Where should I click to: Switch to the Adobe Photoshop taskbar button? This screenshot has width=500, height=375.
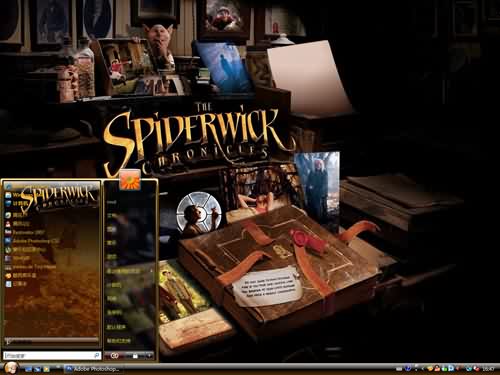(94, 369)
